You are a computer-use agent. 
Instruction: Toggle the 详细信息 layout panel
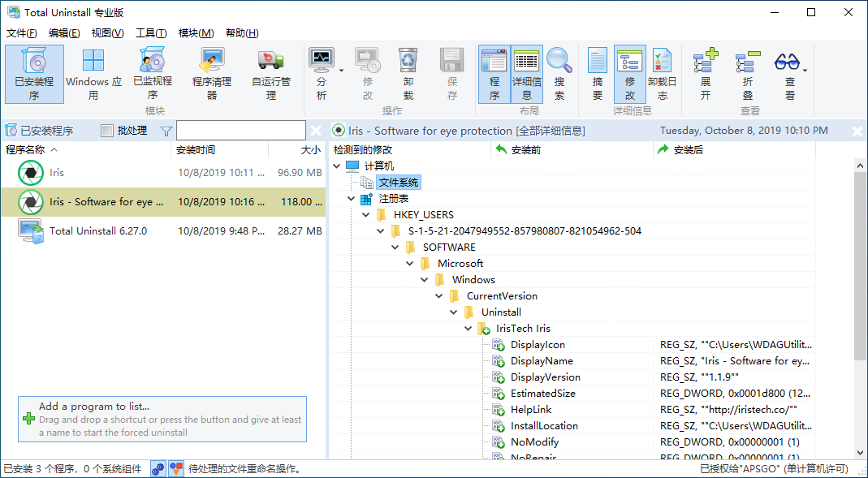click(526, 74)
